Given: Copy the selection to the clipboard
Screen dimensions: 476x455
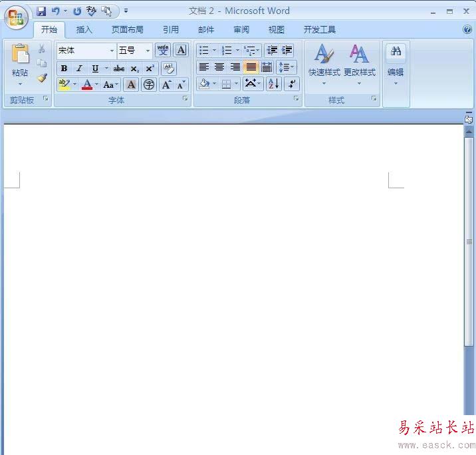Looking at the screenshot, I should (42, 63).
